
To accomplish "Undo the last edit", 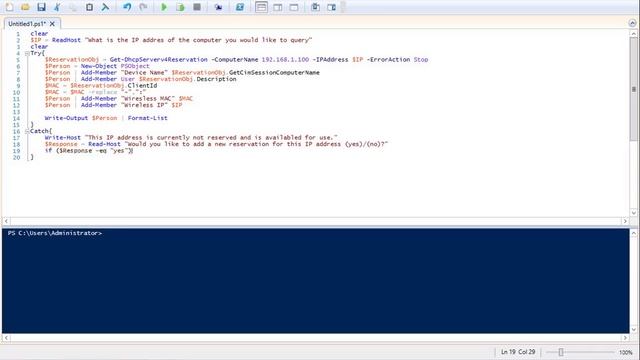I will 127,7.
